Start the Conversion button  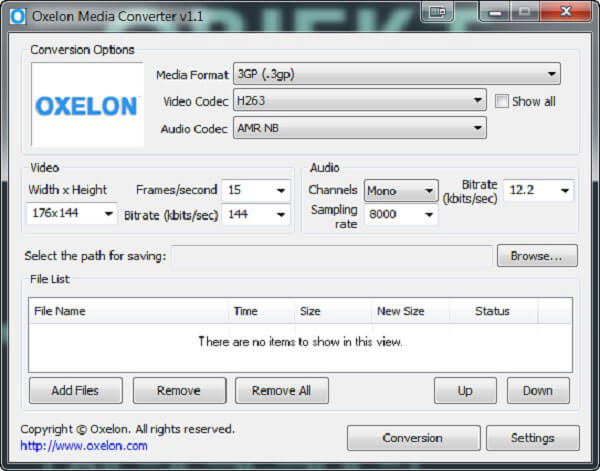tap(413, 438)
